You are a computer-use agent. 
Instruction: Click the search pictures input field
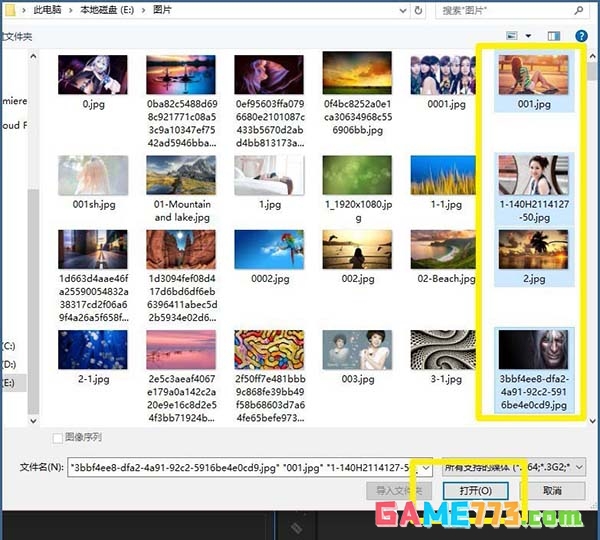tap(505, 10)
